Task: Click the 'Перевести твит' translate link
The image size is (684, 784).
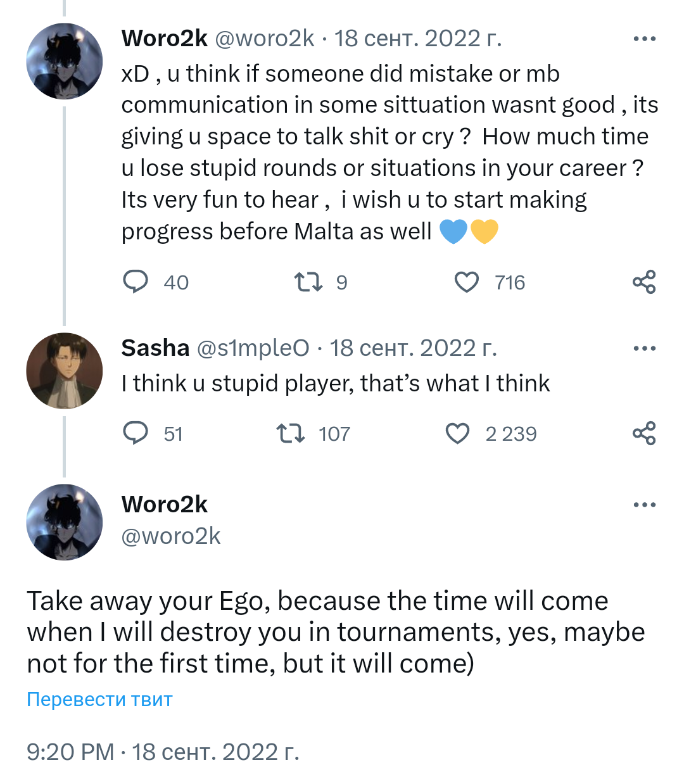Action: click(x=99, y=699)
